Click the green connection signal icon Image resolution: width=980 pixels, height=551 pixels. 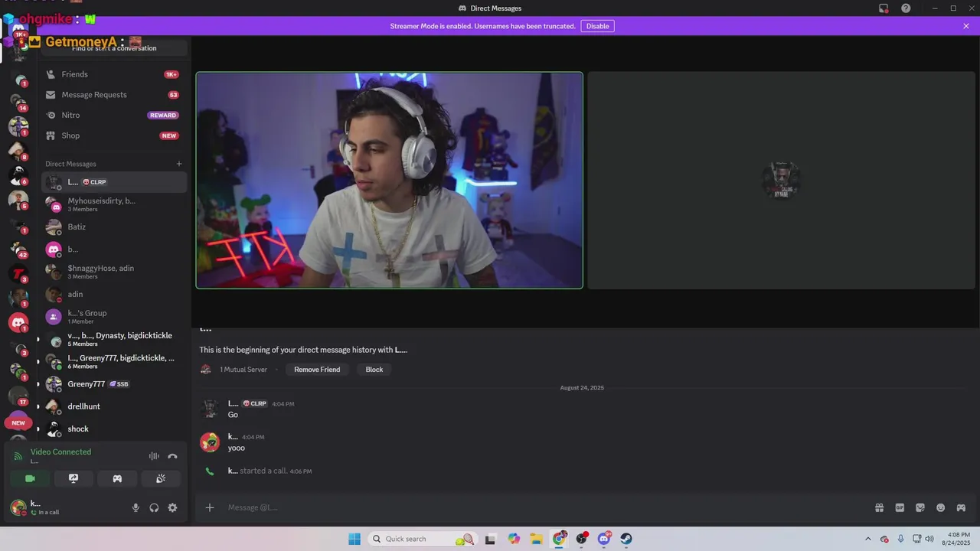pos(18,456)
